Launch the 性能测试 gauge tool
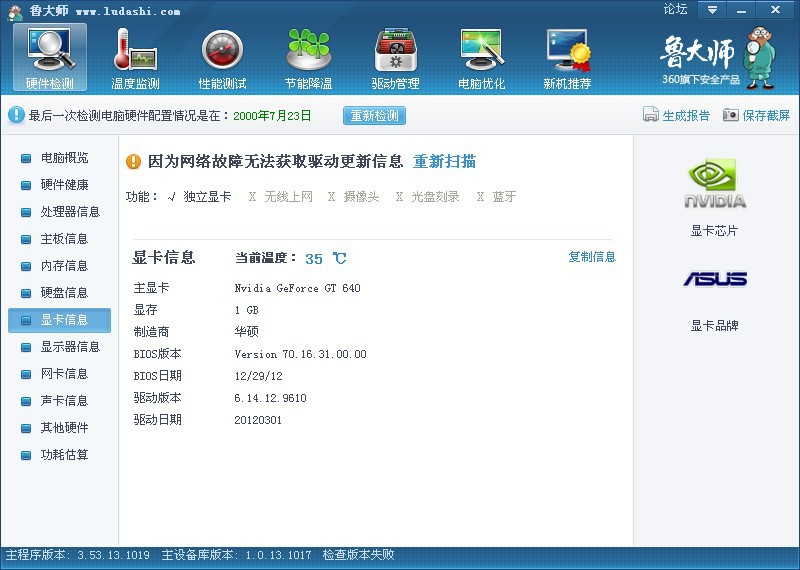This screenshot has height=570, width=800. (x=222, y=58)
